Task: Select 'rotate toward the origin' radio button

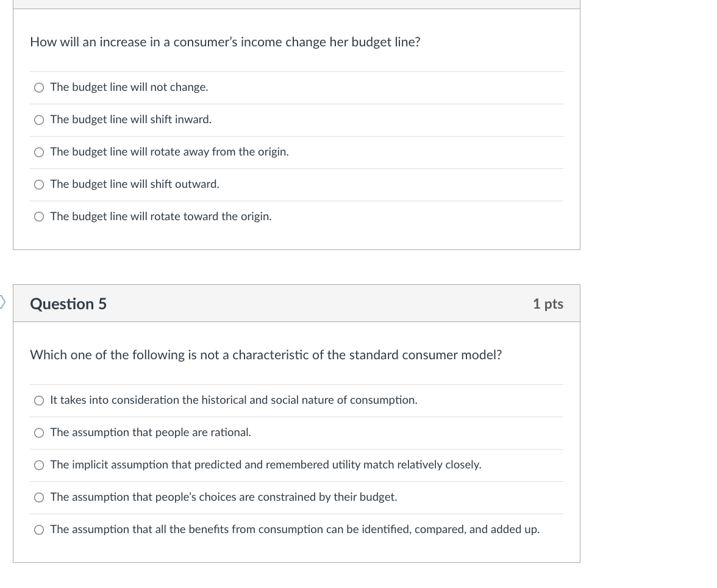Action: click(x=39, y=217)
